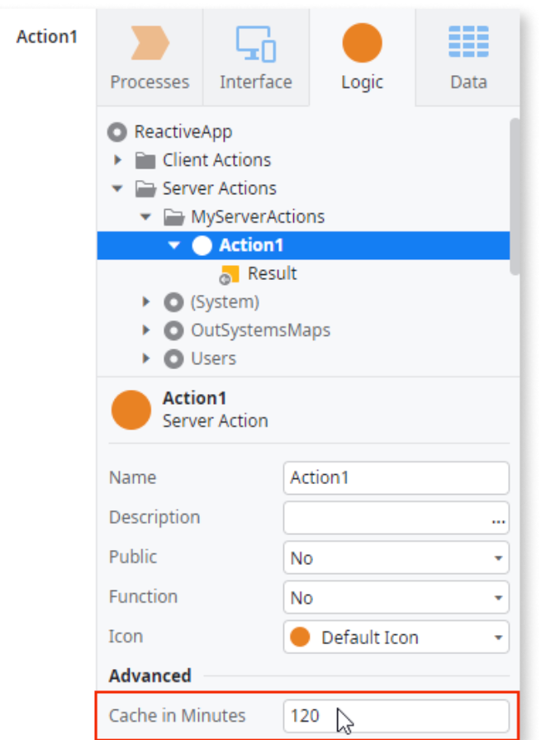Expand the OutSystemsMaps module node
This screenshot has height=740, width=560.
tap(146, 330)
